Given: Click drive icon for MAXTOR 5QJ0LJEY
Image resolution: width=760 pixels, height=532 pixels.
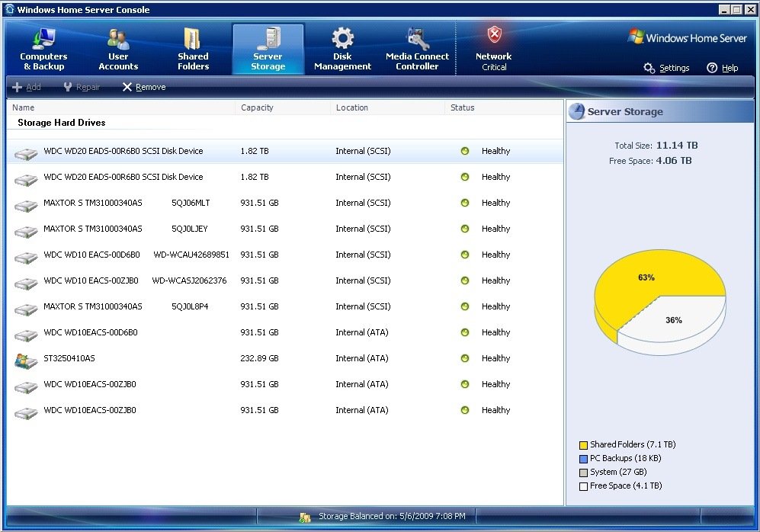Looking at the screenshot, I should (x=26, y=232).
